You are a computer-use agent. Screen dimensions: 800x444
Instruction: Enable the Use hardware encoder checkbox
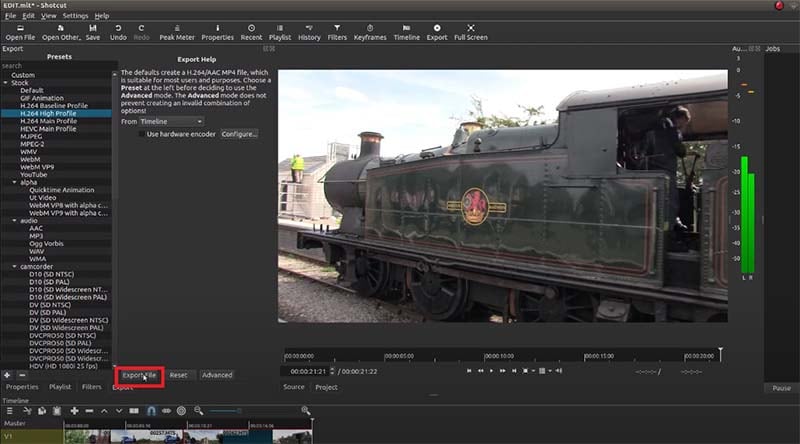coord(141,134)
